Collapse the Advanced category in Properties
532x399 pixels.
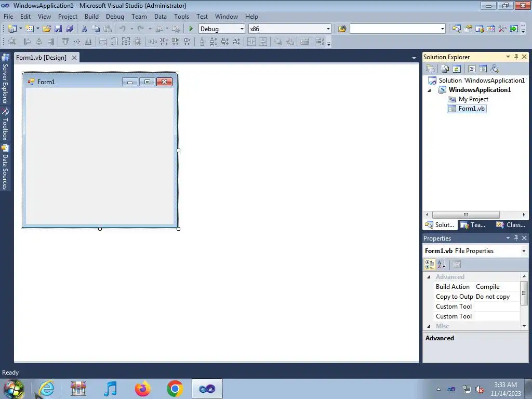click(429, 277)
